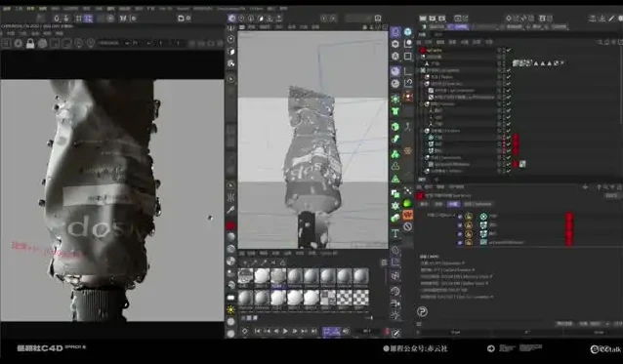
Task: Click the monitor icon on the viewport's top toolbar
Action: click(378, 19)
